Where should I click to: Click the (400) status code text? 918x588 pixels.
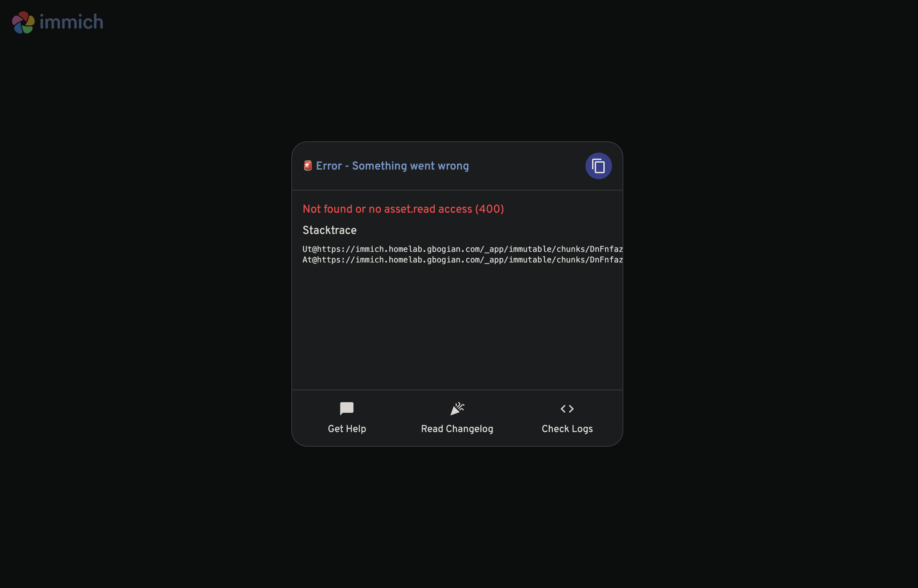tap(490, 209)
